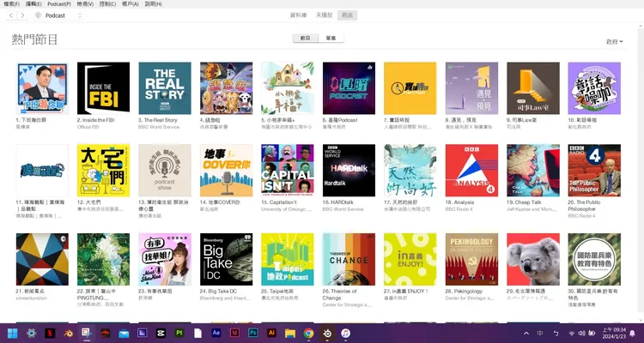Screen dimensions: 644x343
Task: Switch chart view to 單集
Action: [x=331, y=38]
